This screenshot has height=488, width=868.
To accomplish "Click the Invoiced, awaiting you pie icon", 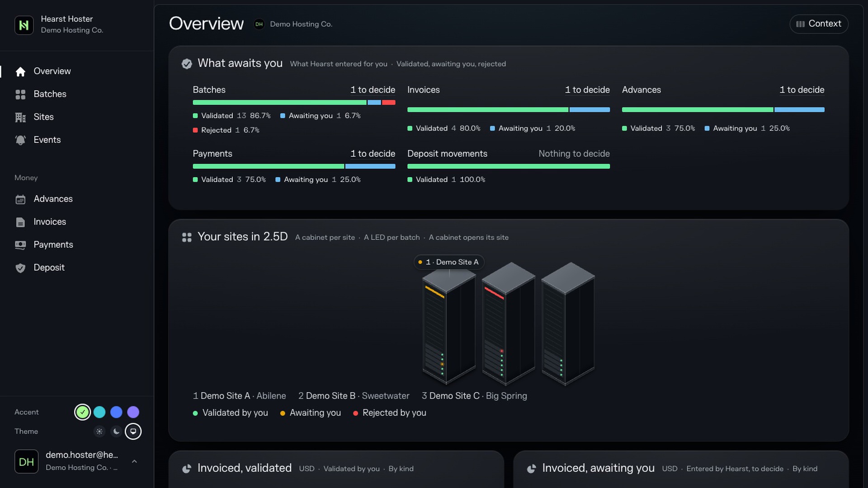I will (532, 469).
